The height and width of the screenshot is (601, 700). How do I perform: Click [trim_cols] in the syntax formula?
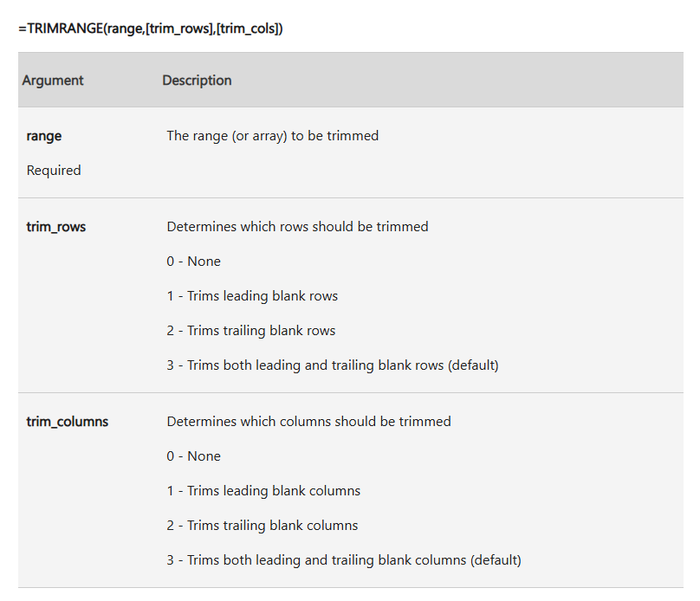click(250, 29)
